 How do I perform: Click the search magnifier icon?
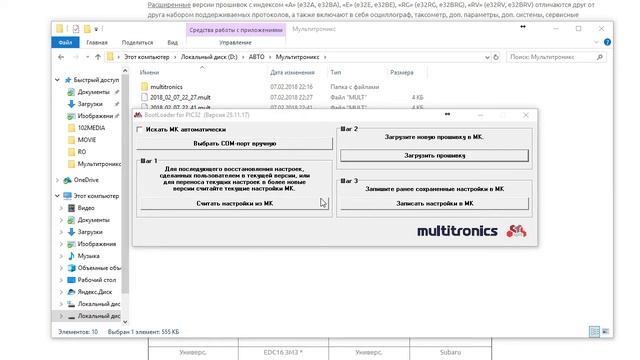point(600,57)
